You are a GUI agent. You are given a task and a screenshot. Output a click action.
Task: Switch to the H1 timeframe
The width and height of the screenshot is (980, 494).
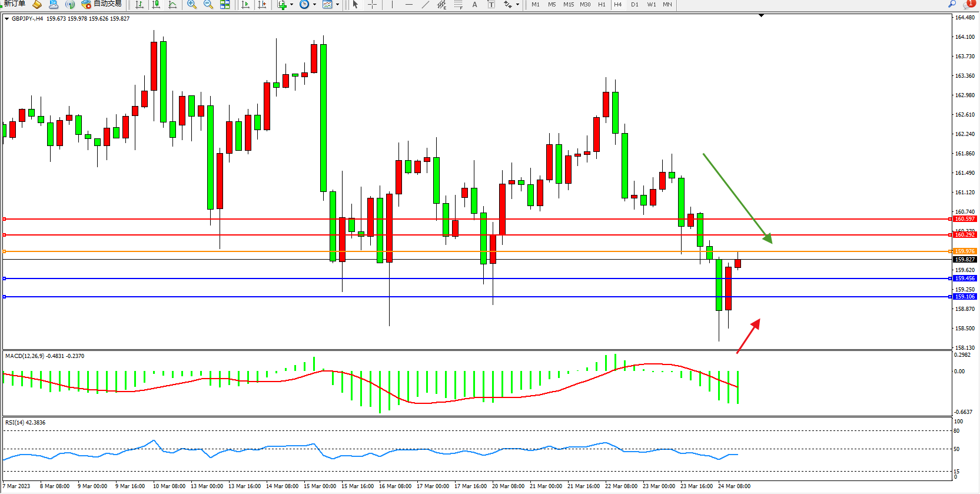coord(602,4)
